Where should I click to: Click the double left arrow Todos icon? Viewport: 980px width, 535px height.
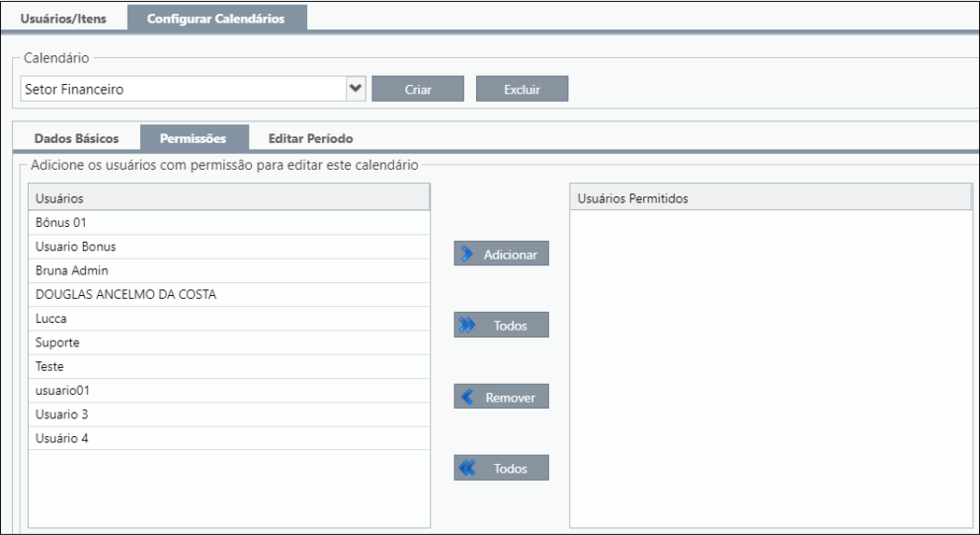click(x=467, y=468)
